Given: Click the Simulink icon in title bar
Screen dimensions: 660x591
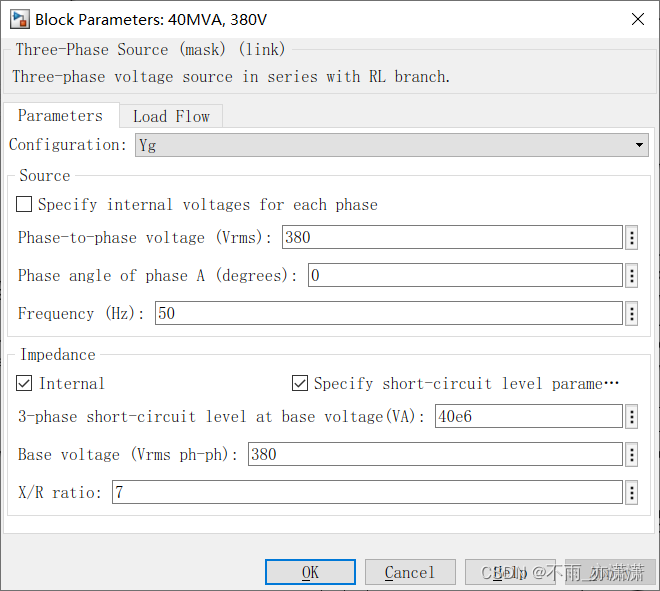Looking at the screenshot, I should (19, 19).
